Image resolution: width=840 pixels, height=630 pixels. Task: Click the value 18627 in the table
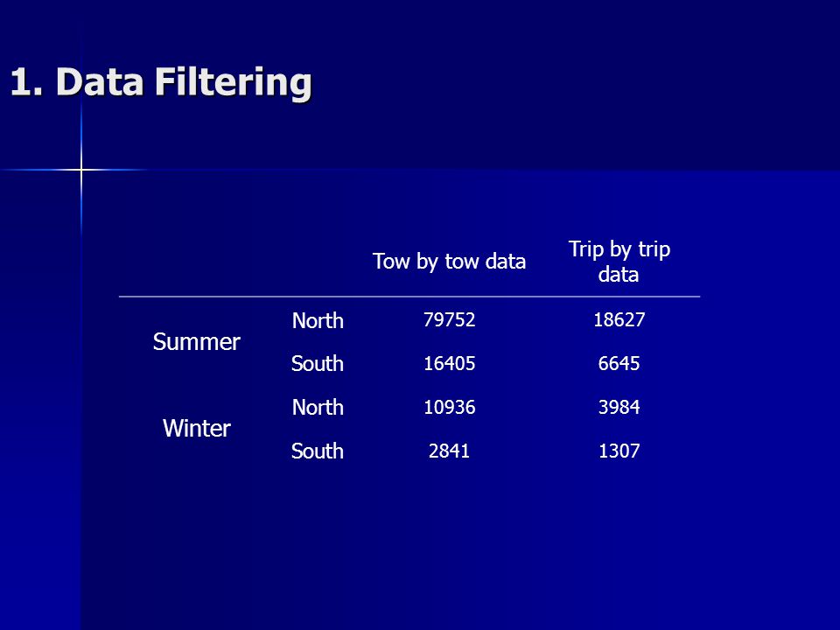coord(619,320)
